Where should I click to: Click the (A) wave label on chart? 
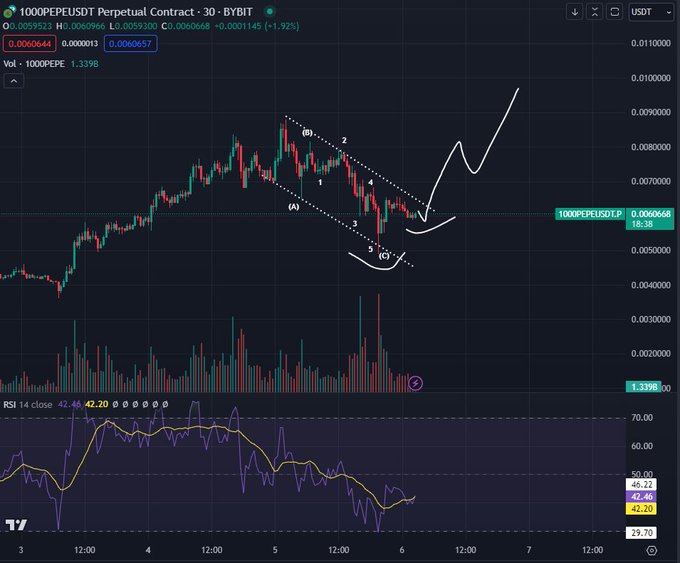tap(294, 206)
